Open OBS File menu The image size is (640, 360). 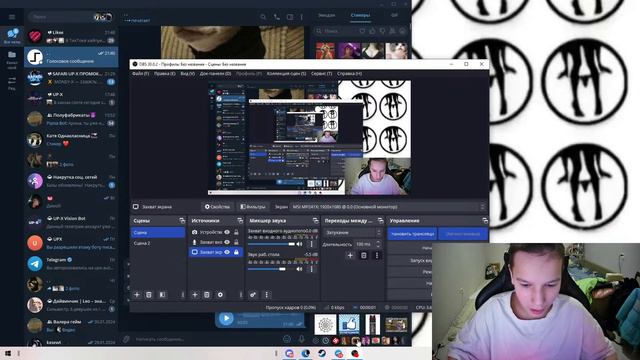point(140,74)
